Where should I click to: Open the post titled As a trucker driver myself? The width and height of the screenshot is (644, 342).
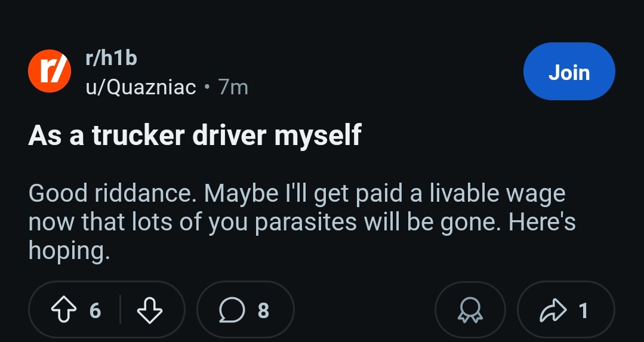click(x=195, y=135)
